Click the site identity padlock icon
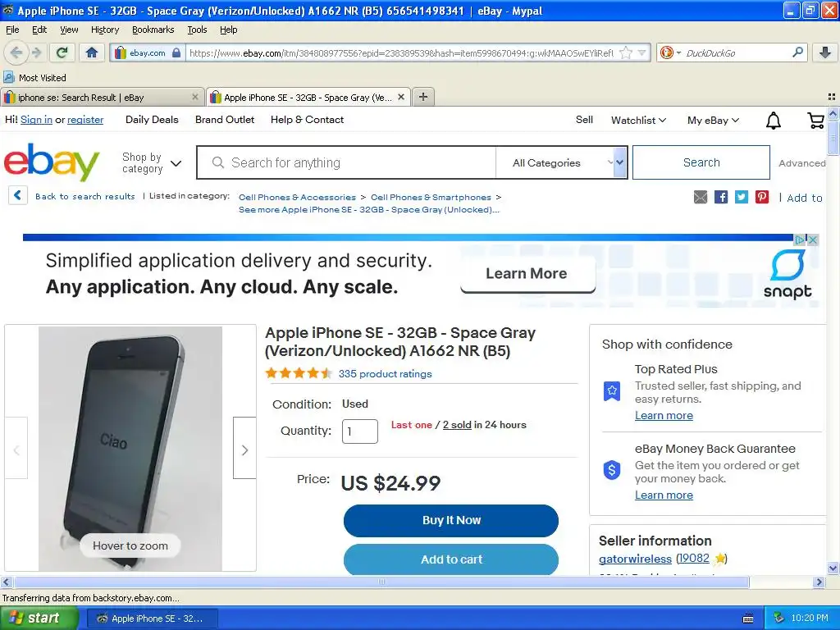 click(176, 52)
